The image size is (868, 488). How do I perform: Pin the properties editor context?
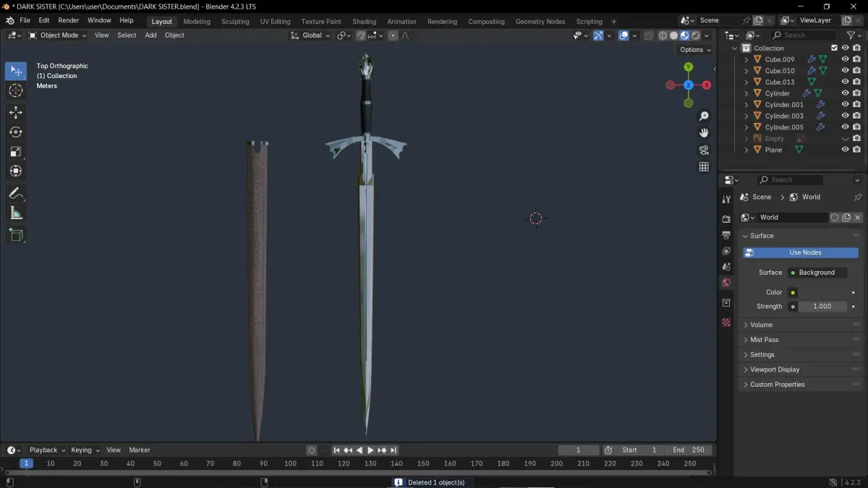(x=858, y=197)
